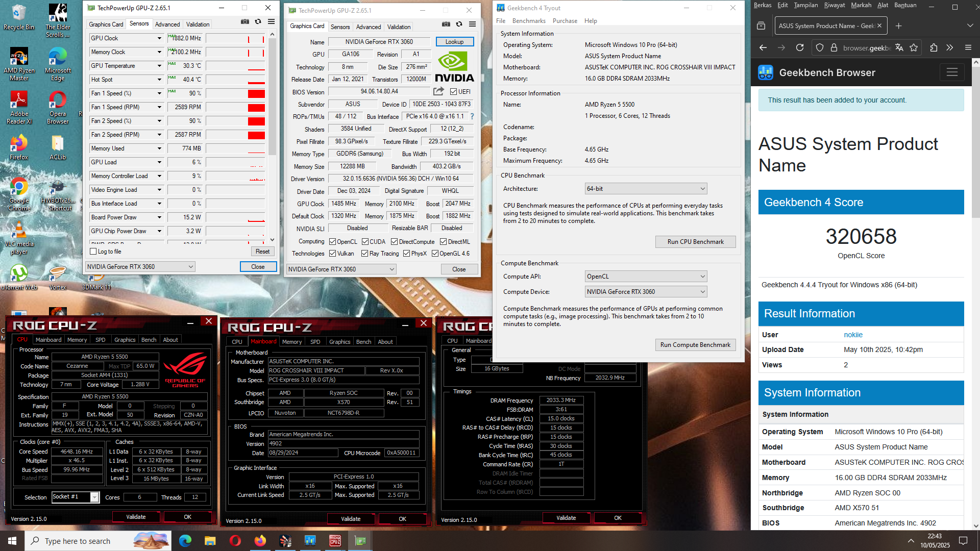The height and width of the screenshot is (551, 980).
Task: Open menu icon in GPU-Z Graphics Card window
Action: [473, 24]
